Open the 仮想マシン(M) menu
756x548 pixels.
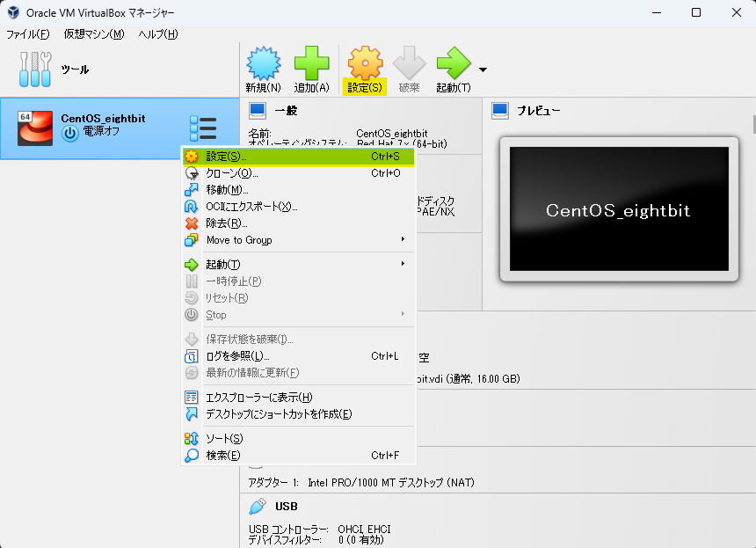[x=94, y=33]
